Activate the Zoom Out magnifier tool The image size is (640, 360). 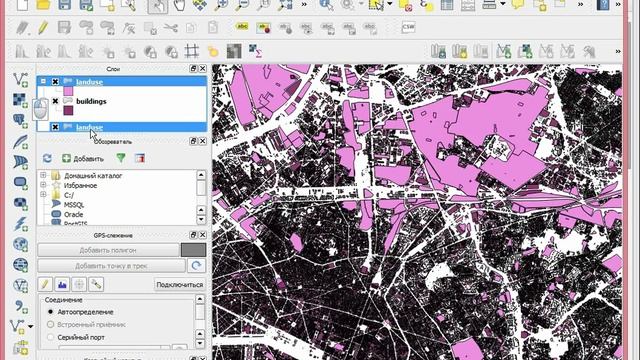click(243, 5)
